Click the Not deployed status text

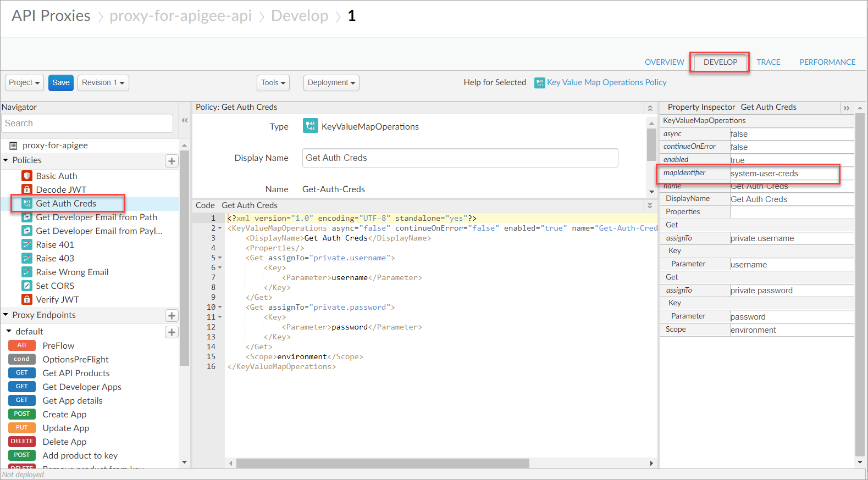(23, 475)
